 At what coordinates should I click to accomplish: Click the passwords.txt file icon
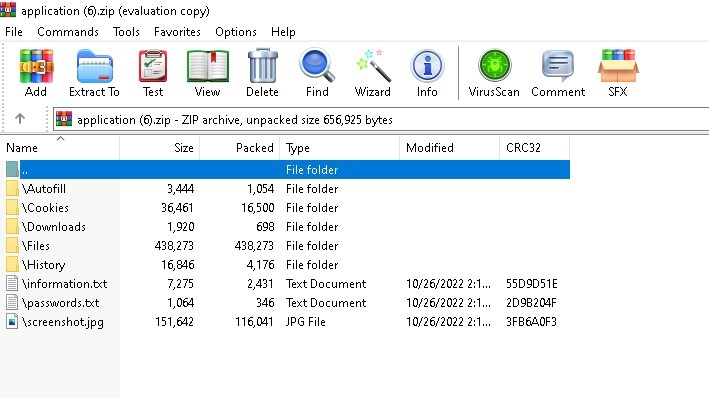click(12, 302)
